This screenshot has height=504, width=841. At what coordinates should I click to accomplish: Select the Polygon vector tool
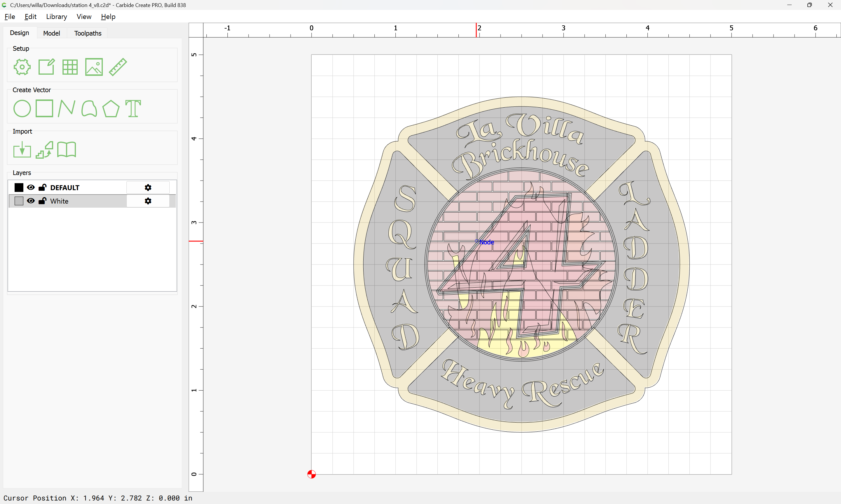point(111,109)
